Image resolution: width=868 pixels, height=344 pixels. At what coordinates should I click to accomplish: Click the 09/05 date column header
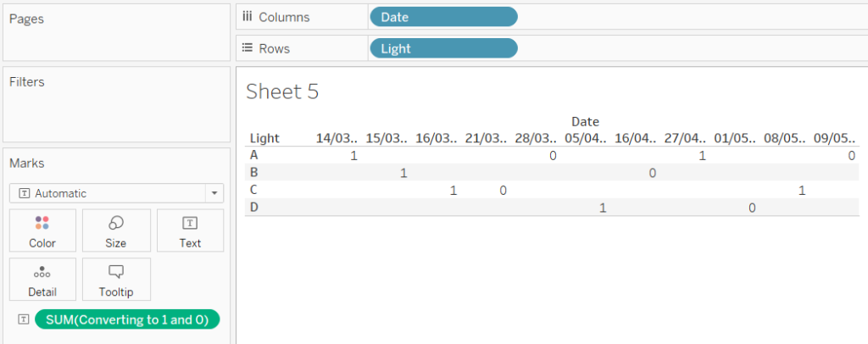tap(834, 138)
